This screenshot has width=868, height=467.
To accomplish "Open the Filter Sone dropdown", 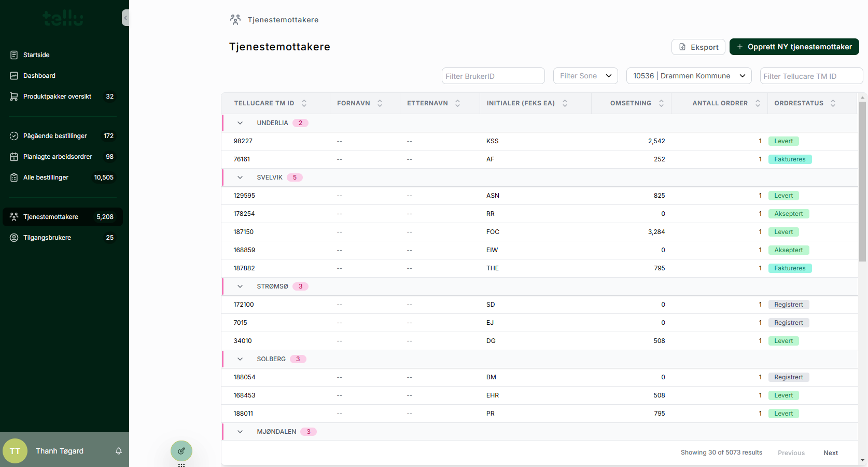I will click(x=585, y=76).
